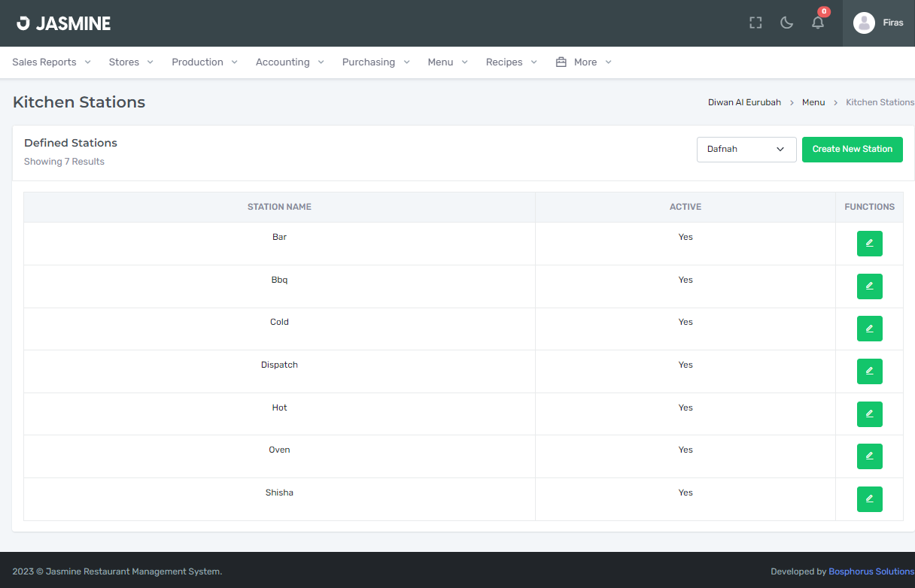Image resolution: width=915 pixels, height=588 pixels.
Task: Edit the Dispatch station
Action: click(x=869, y=371)
